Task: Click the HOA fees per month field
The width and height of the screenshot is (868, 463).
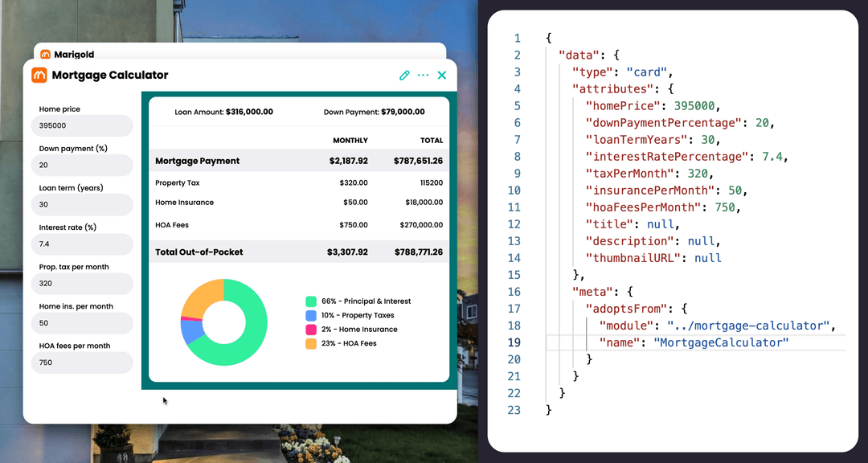Action: (82, 363)
